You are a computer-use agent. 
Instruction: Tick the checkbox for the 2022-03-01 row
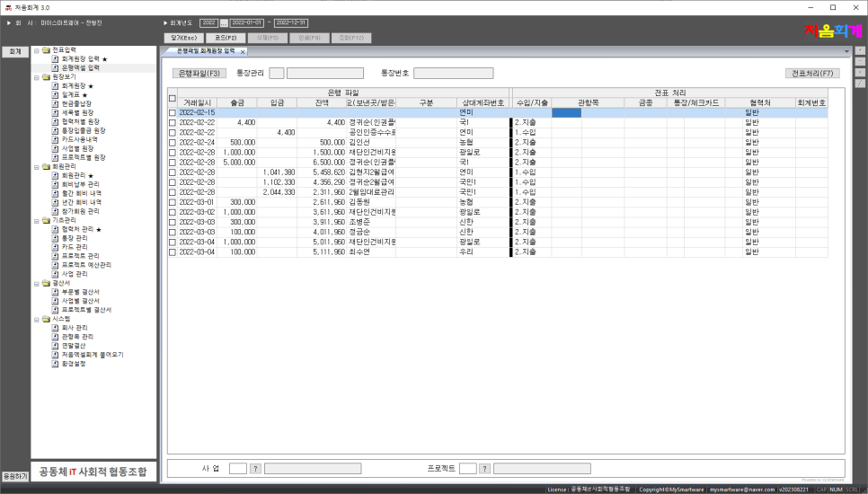172,202
